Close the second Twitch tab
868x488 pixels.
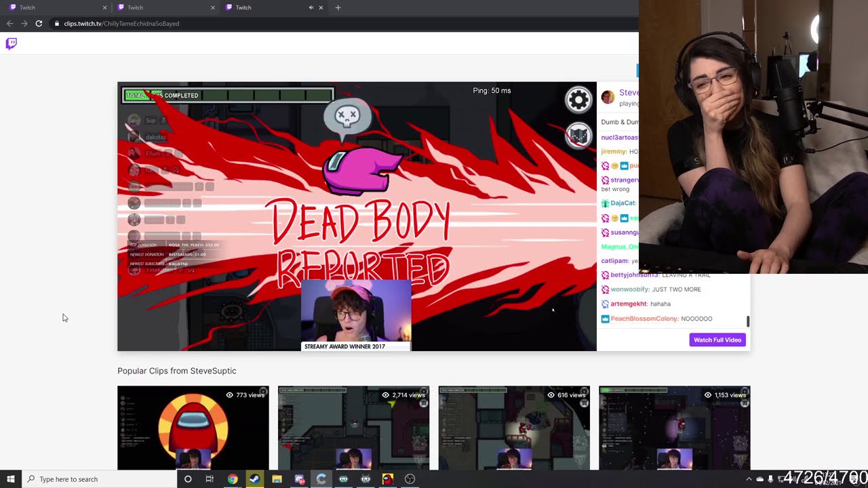[x=212, y=7]
